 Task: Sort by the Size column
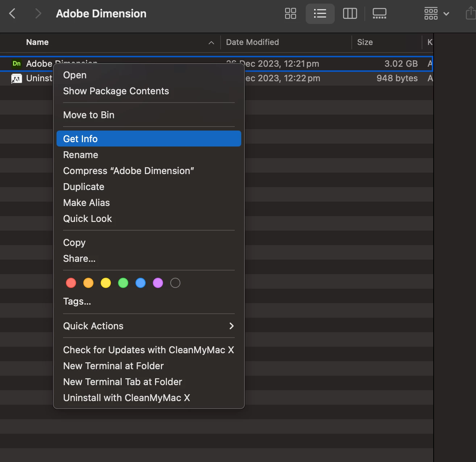pos(365,42)
